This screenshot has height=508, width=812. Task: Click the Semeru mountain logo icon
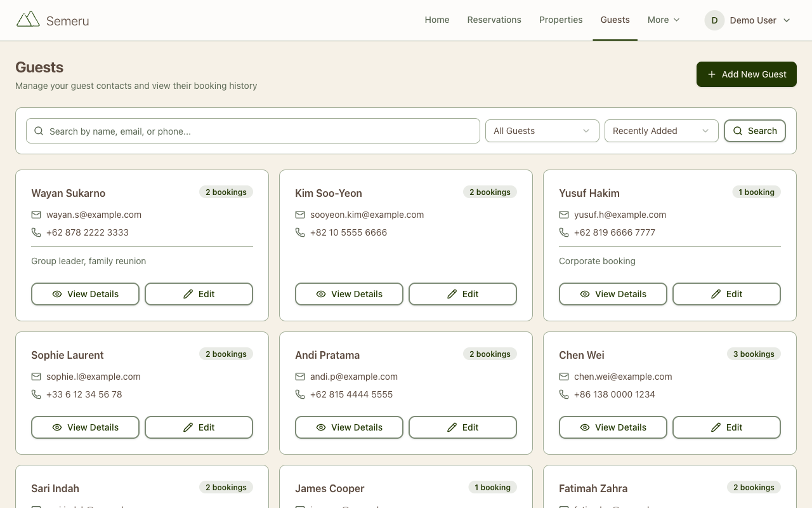coord(28,19)
